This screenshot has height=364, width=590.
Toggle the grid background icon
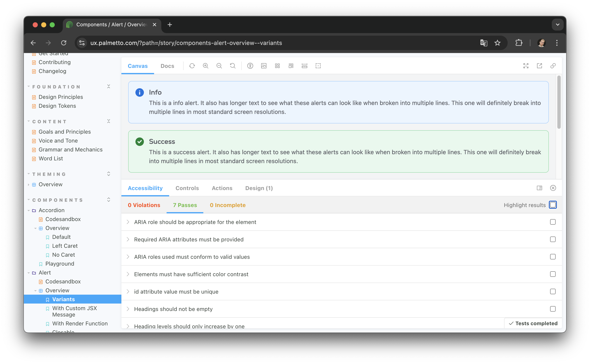click(277, 66)
